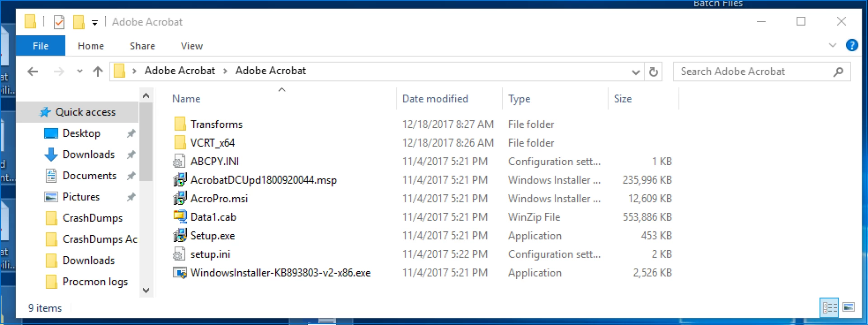The width and height of the screenshot is (868, 325).
Task: Open CrashDumps folder in navigation pane
Action: [x=92, y=218]
